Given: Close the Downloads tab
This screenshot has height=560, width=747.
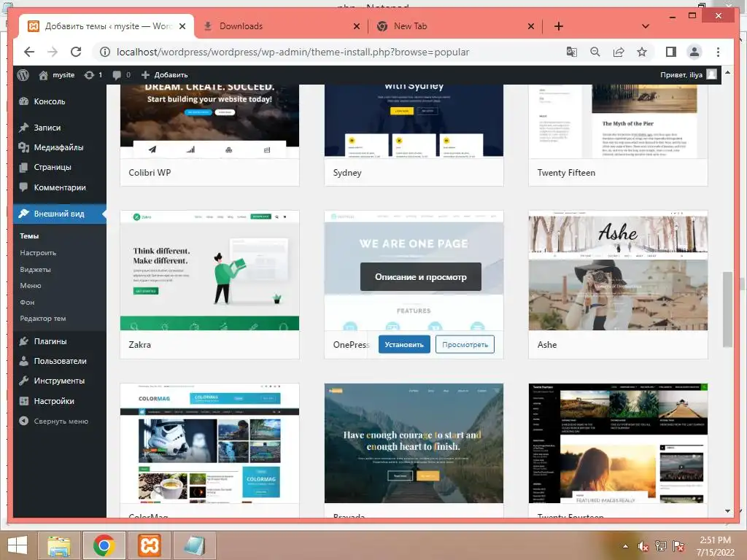Looking at the screenshot, I should [x=356, y=27].
